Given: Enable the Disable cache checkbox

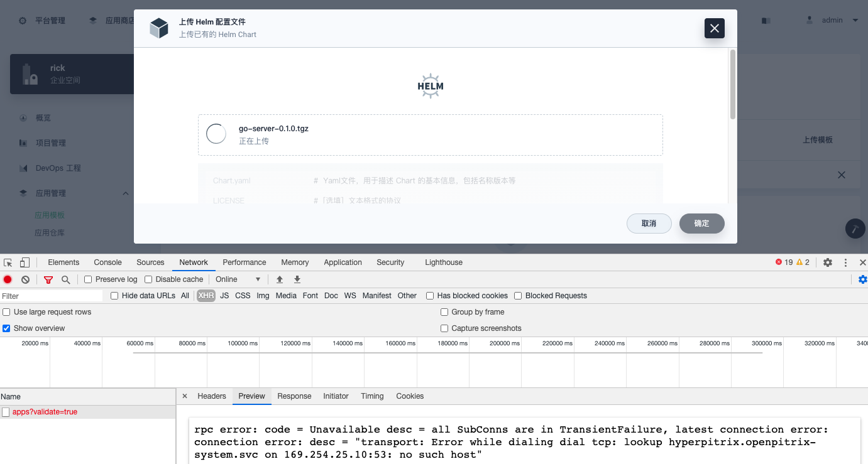Looking at the screenshot, I should click(148, 279).
